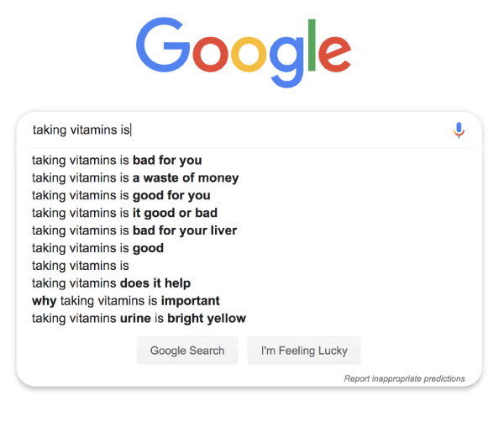
Task: Choose the "taking vitamins is good" suggestion
Action: click(x=97, y=248)
